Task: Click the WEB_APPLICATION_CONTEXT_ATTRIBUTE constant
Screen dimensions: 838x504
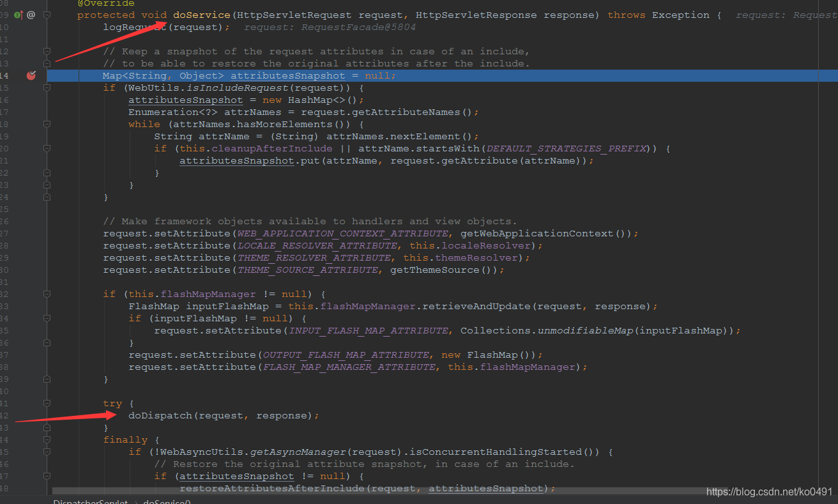Action: pyautogui.click(x=342, y=233)
